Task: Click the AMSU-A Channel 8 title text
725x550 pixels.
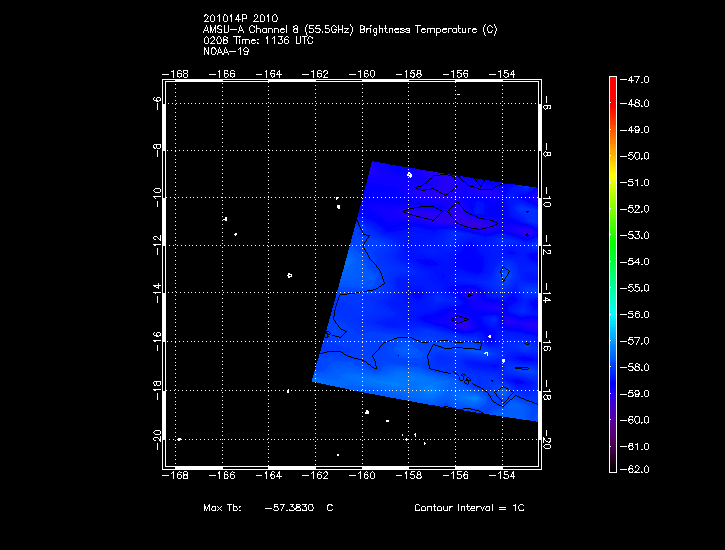Action: [349, 30]
